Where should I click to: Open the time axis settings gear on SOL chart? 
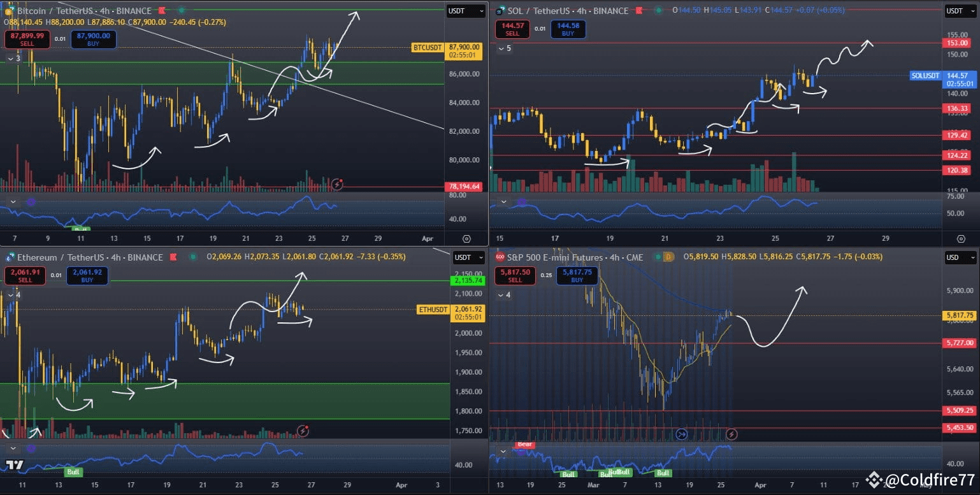click(x=962, y=238)
